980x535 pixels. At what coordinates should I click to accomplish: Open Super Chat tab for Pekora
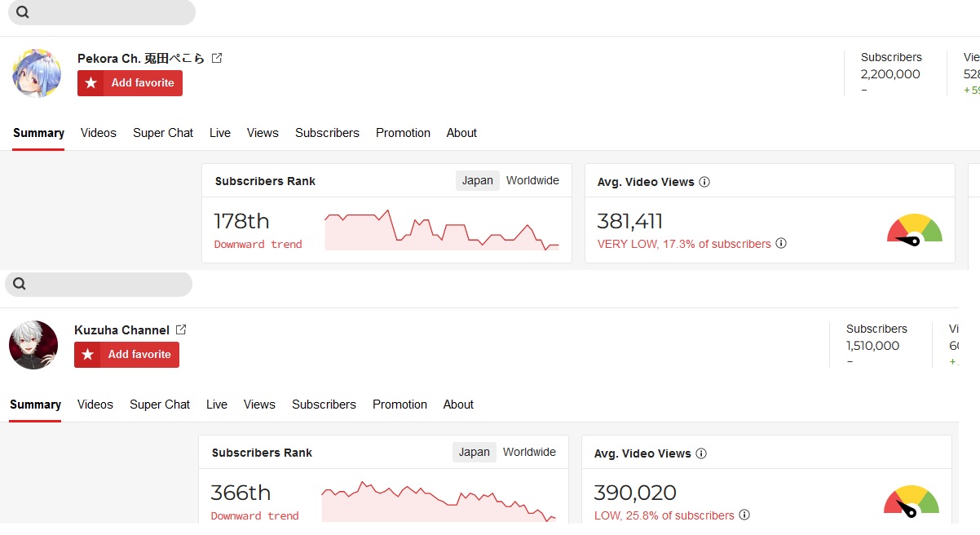point(163,133)
